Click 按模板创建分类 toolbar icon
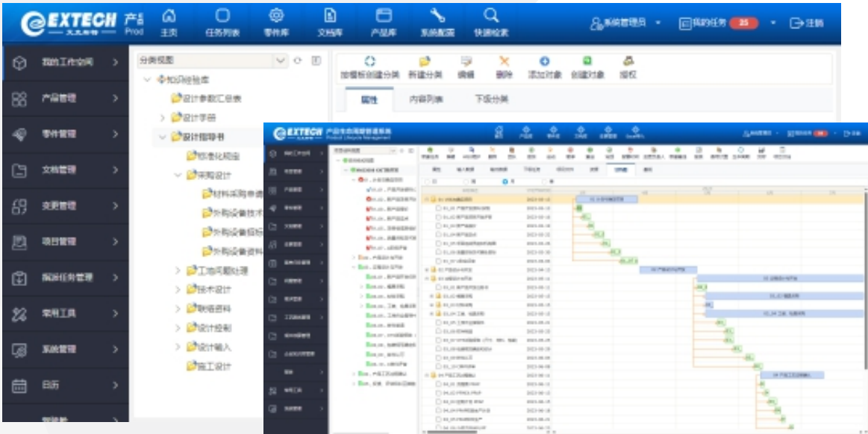This screenshot has width=868, height=434. pos(369,62)
